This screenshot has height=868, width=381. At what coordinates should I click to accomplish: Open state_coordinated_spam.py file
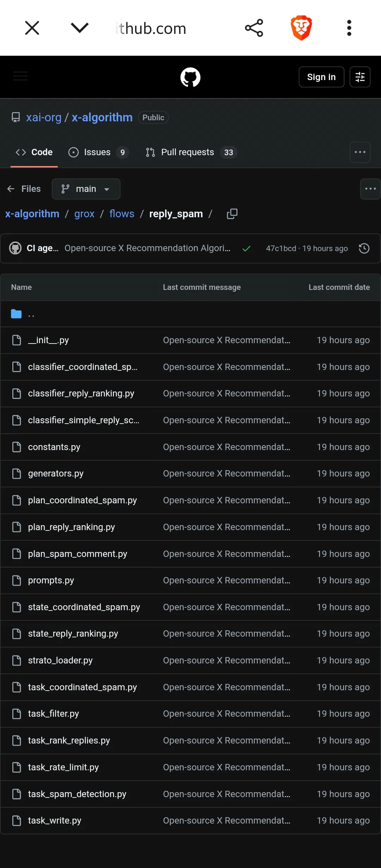tap(84, 607)
